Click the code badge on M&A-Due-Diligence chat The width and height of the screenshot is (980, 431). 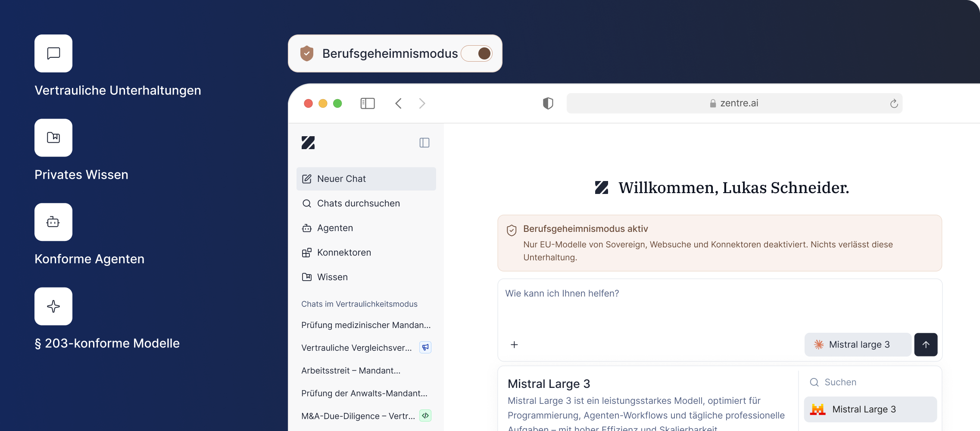tap(425, 415)
